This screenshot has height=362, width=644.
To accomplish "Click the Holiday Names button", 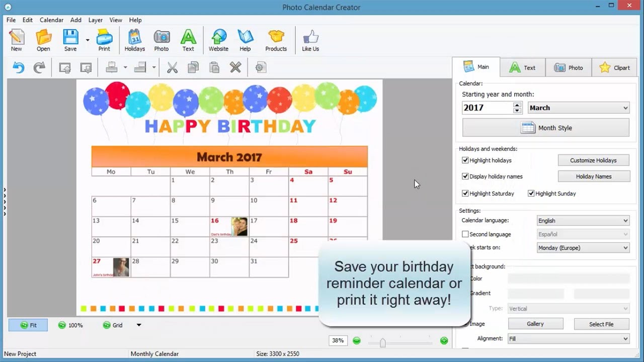I will 593,176.
